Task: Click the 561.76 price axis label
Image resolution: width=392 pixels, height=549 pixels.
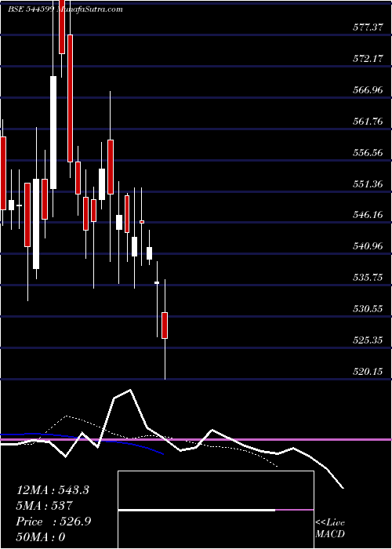Action: tap(368, 121)
